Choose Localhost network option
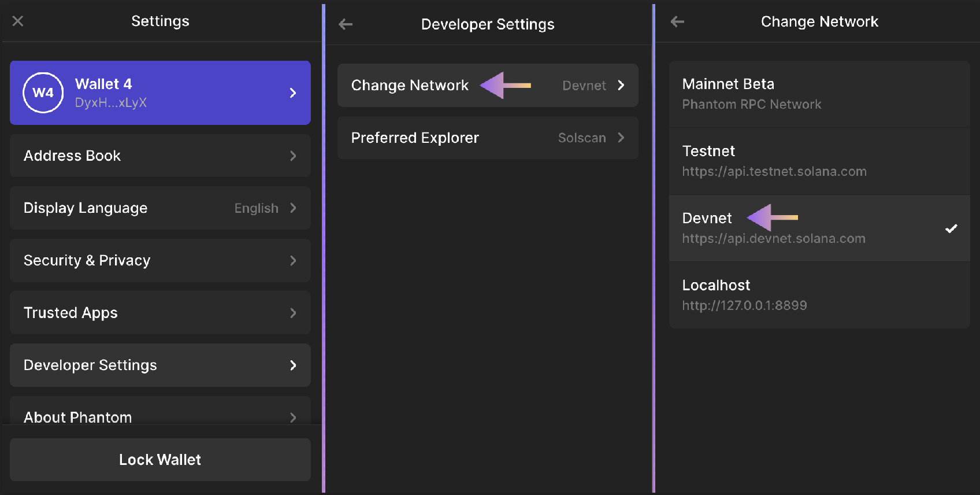This screenshot has width=980, height=495. coord(819,295)
